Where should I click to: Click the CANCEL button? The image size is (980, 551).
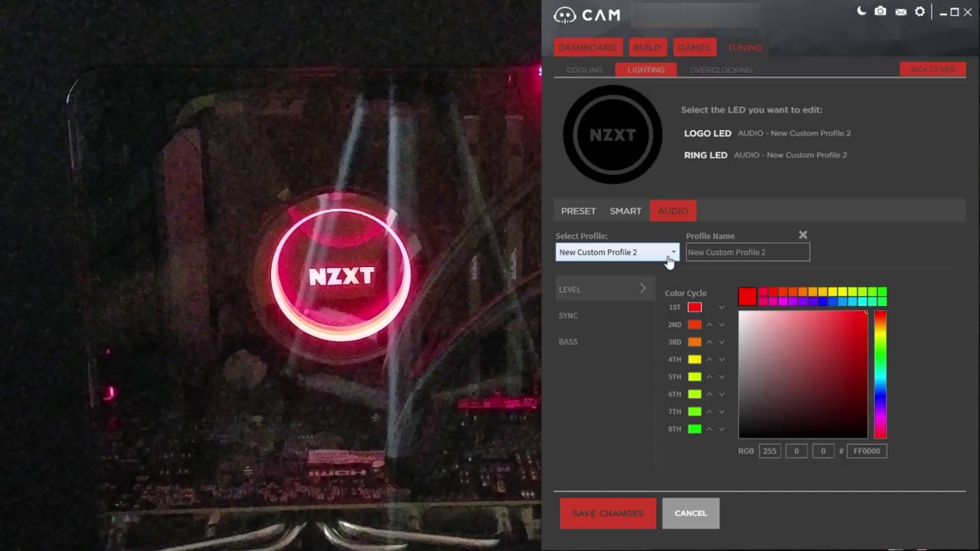tap(691, 513)
